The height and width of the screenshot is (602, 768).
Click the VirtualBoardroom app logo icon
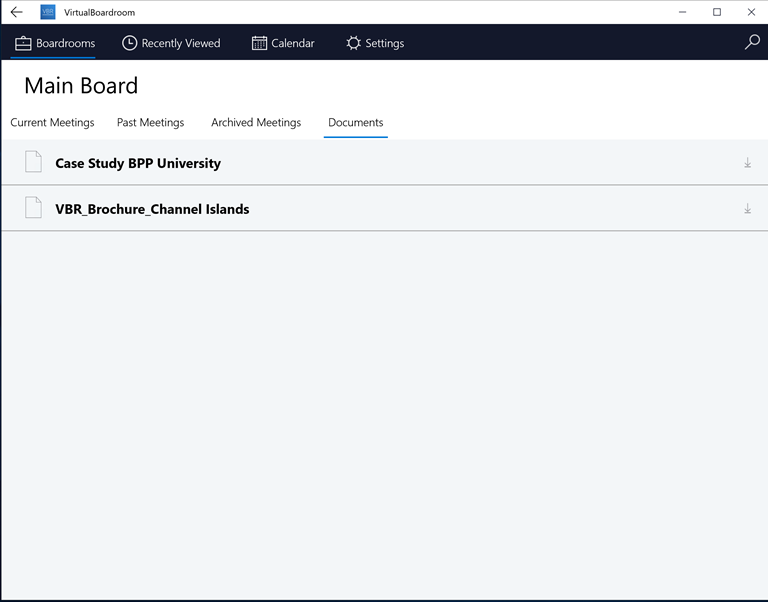coord(48,12)
